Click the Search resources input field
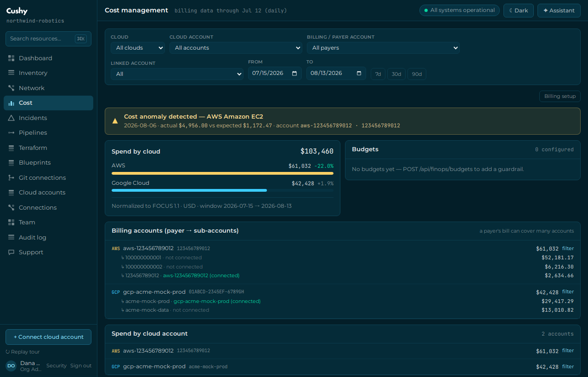This screenshot has height=377, width=588. [x=48, y=39]
